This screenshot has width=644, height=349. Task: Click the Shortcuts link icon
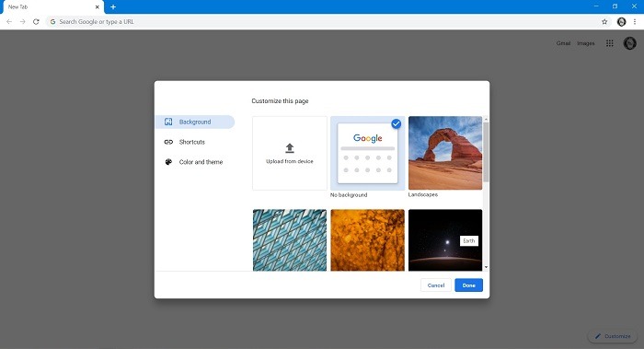[x=168, y=142]
